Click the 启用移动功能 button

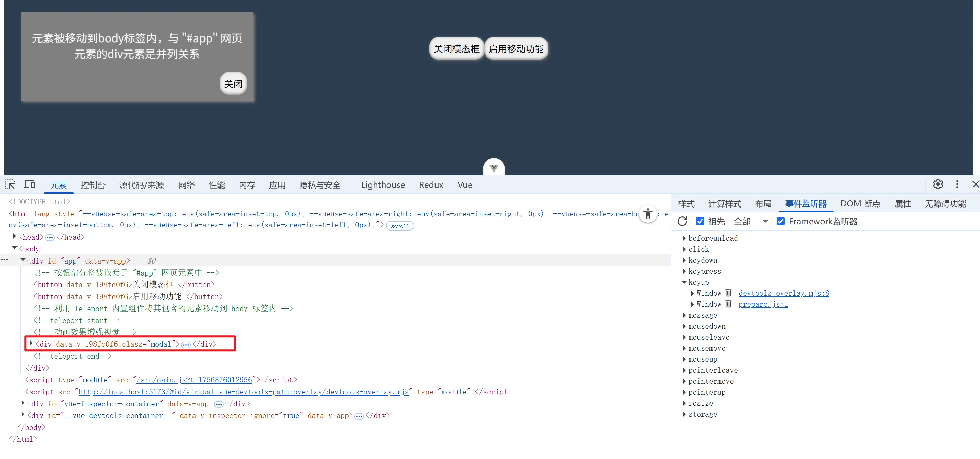[516, 49]
